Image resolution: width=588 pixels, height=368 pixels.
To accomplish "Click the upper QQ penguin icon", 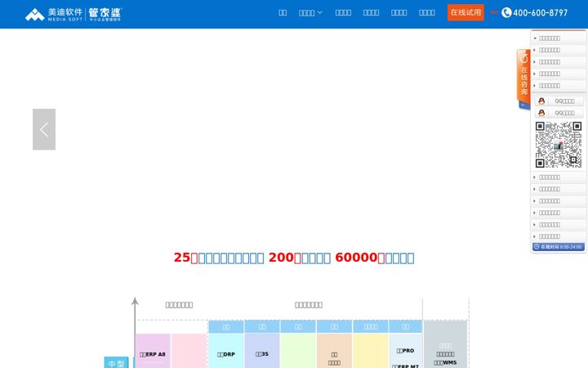I will pyautogui.click(x=541, y=101).
